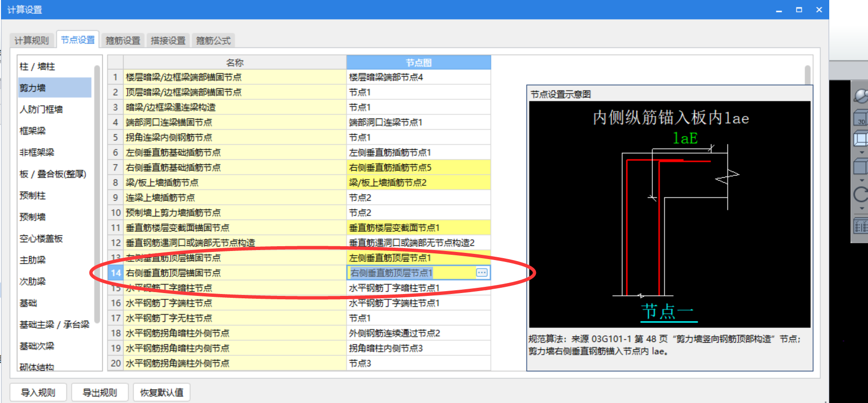This screenshot has width=868, height=403.
Task: Select row 3 暗梁/边框梁遇连梁构造
Action: coord(235,108)
